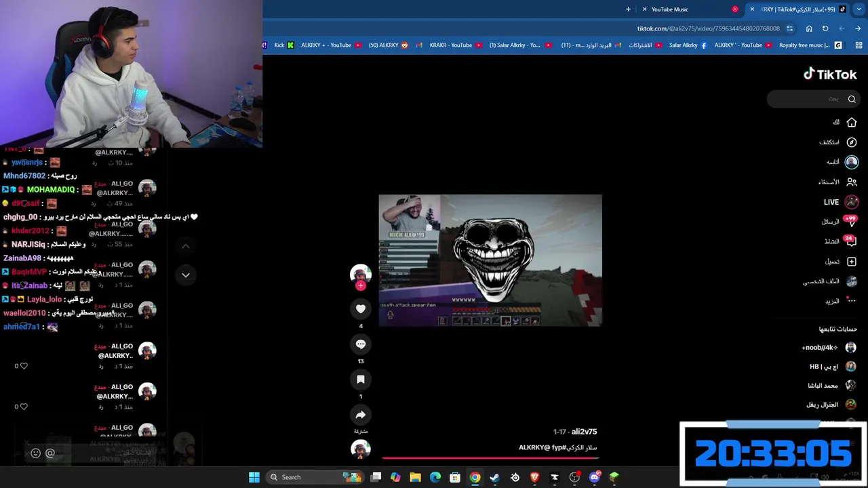Open a new browser tab
The height and width of the screenshot is (488, 868).
point(628,9)
